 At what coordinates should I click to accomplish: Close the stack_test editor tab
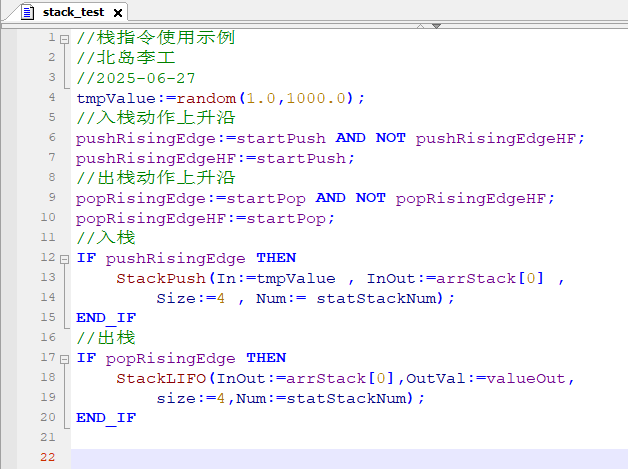pyautogui.click(x=117, y=13)
